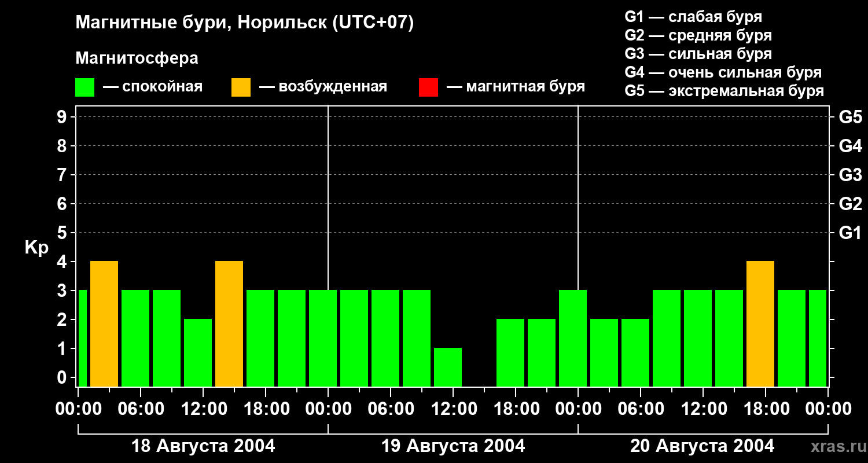Screen dimensions: 868x463
Task: Click the 06:00 time label of 20 August
Action: (641, 409)
